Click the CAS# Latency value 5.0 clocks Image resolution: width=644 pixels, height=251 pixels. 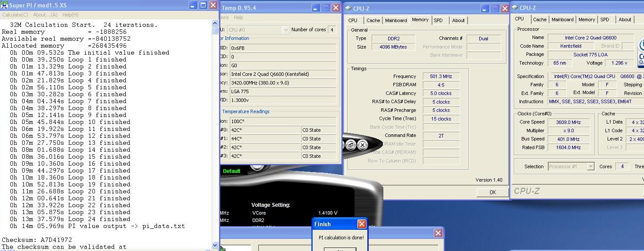click(x=441, y=93)
